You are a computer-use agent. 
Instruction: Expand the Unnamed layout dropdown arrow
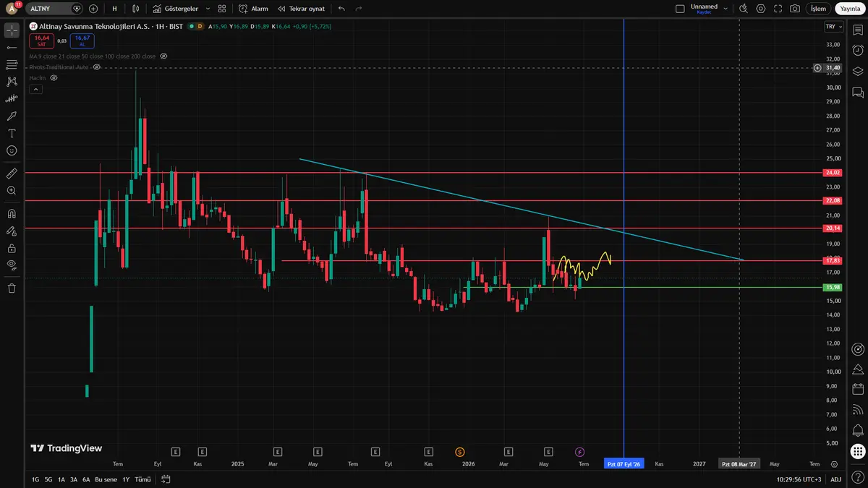[x=726, y=9]
